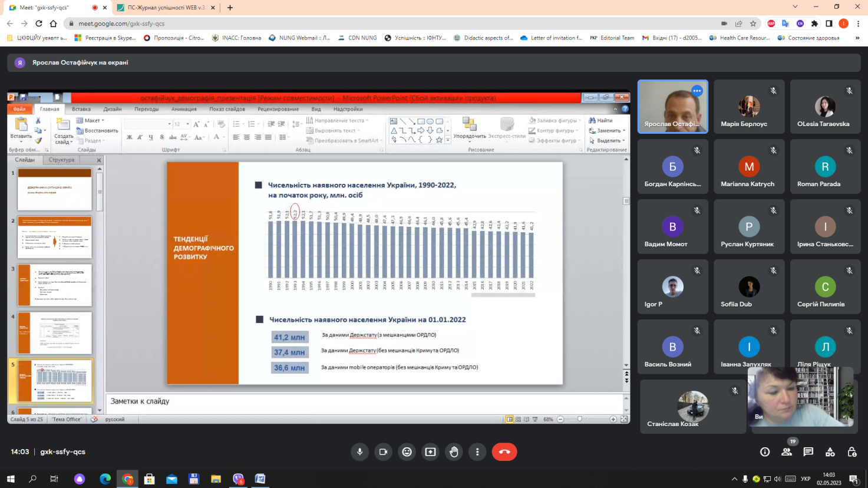Viewport: 868px width, 488px height.
Task: Click the present screen icon
Action: pos(430,452)
